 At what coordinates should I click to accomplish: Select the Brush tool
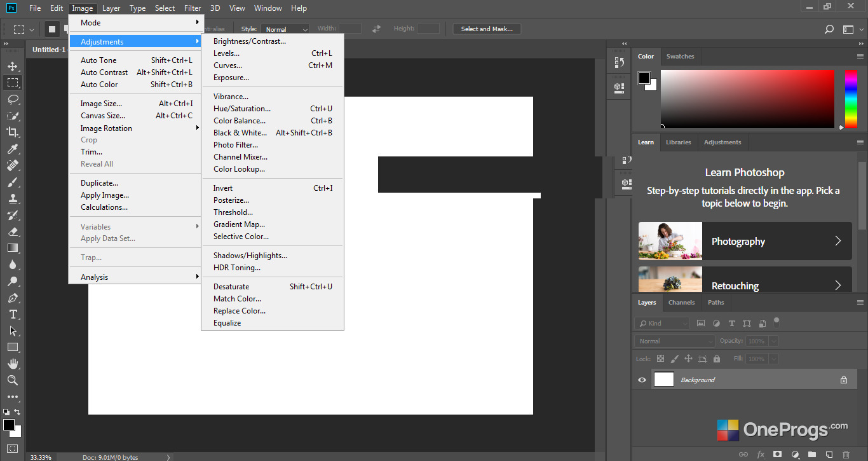click(x=13, y=182)
